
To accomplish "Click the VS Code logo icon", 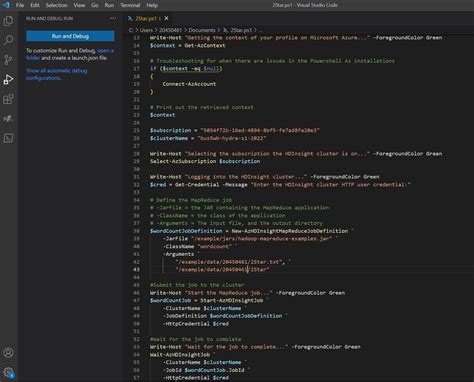I will point(6,5).
